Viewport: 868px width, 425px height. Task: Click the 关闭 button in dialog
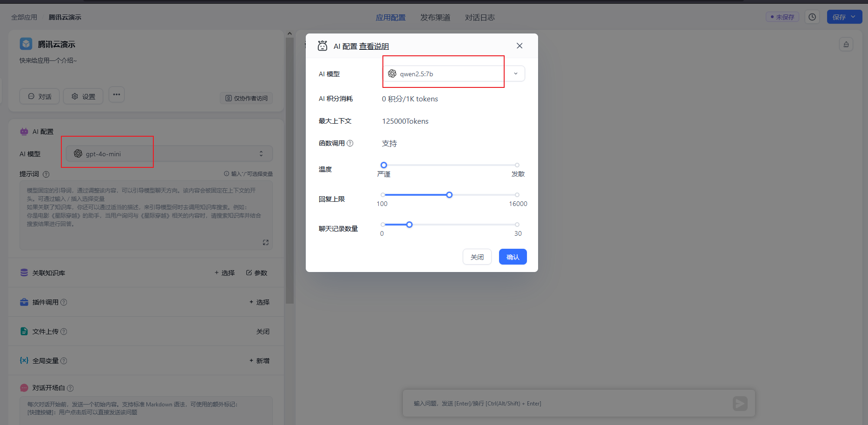[x=477, y=257]
